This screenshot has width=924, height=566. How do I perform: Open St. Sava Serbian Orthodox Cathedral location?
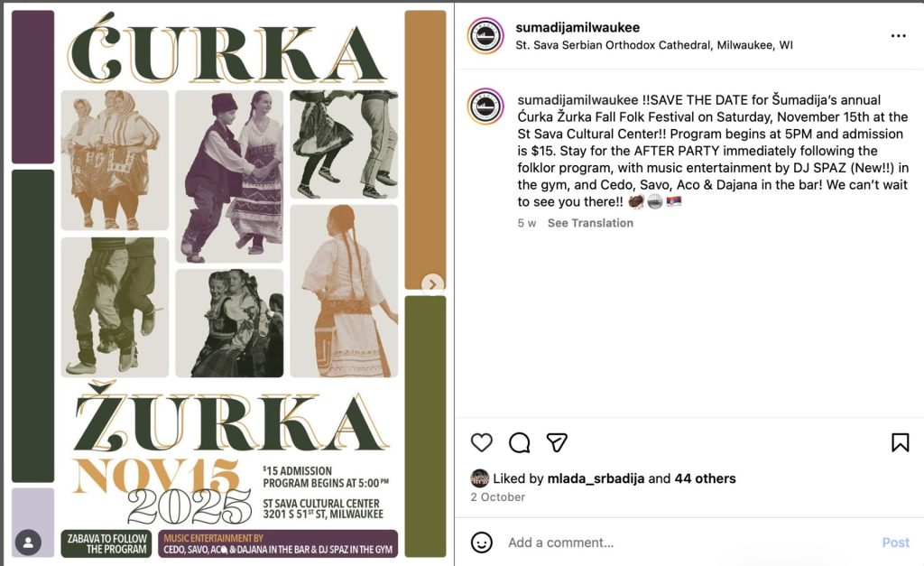coord(654,45)
